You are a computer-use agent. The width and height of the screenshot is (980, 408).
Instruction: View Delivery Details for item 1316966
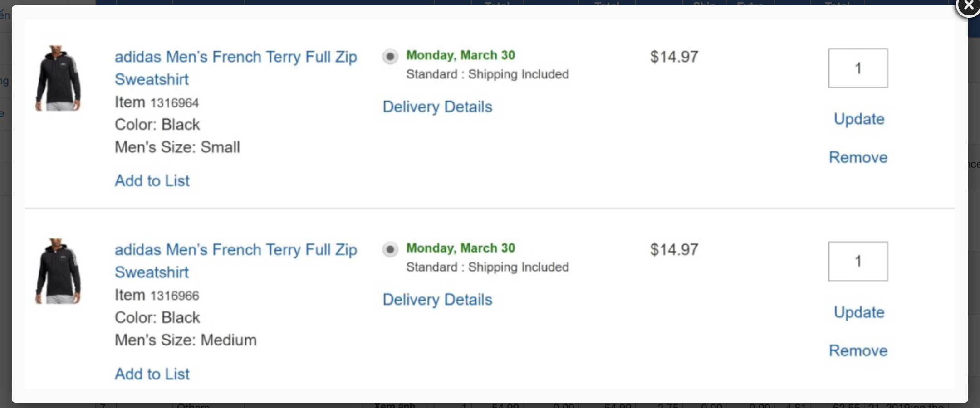pos(437,300)
